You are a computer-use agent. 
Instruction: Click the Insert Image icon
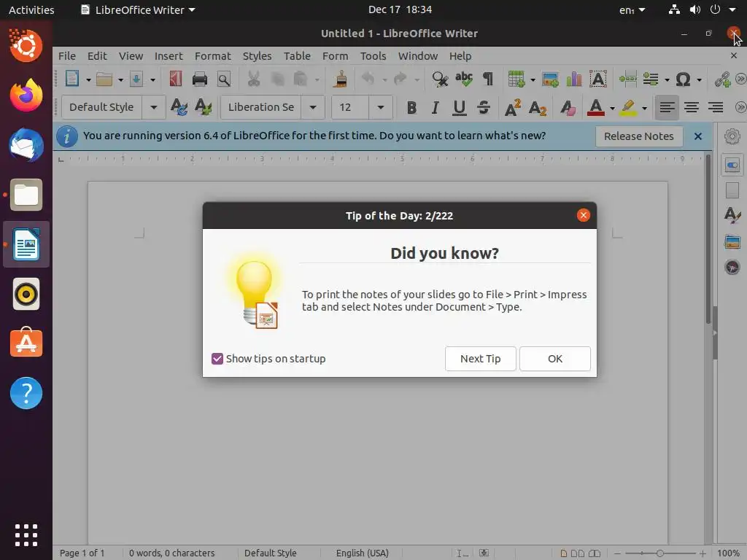(x=550, y=79)
